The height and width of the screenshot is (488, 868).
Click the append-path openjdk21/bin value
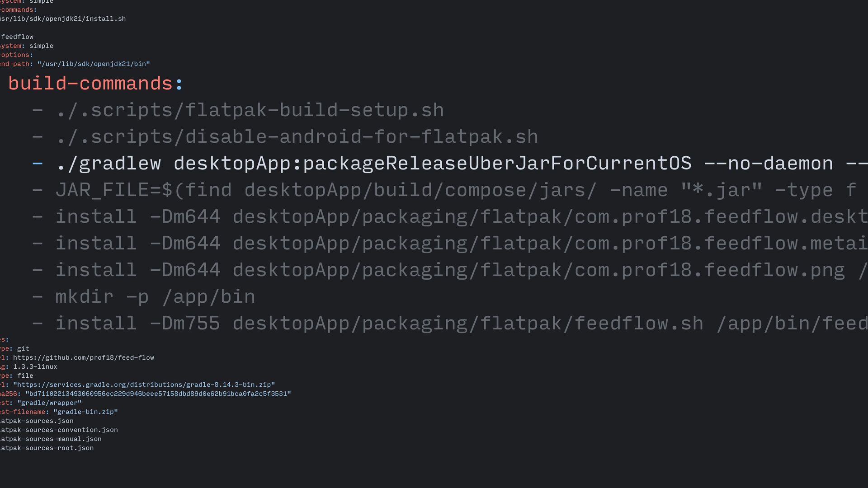tap(94, 64)
